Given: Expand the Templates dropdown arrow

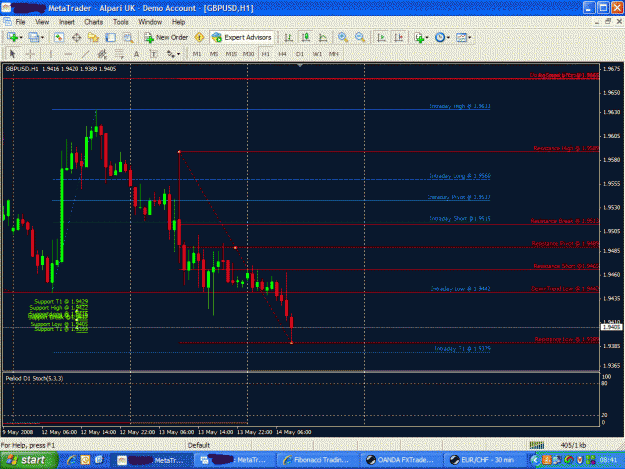Looking at the screenshot, I should pos(470,38).
